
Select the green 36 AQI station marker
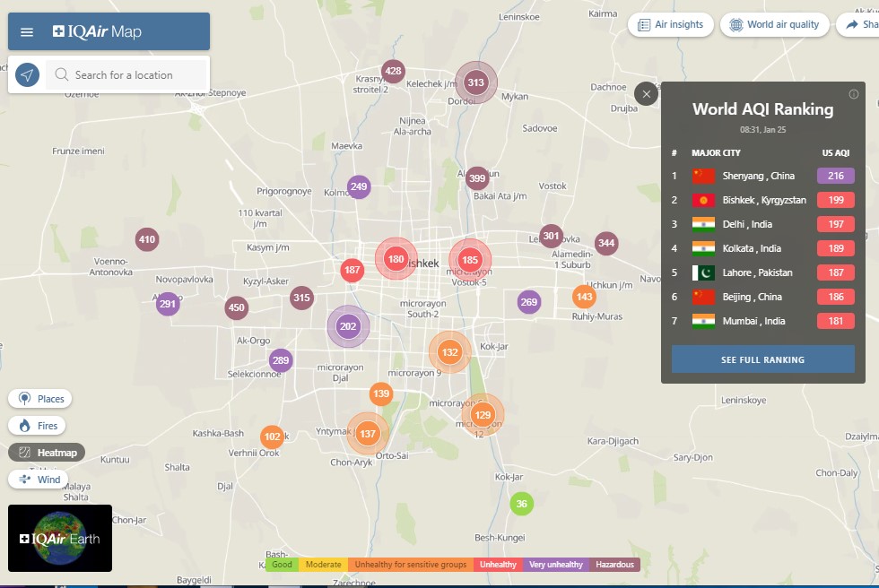pos(521,504)
